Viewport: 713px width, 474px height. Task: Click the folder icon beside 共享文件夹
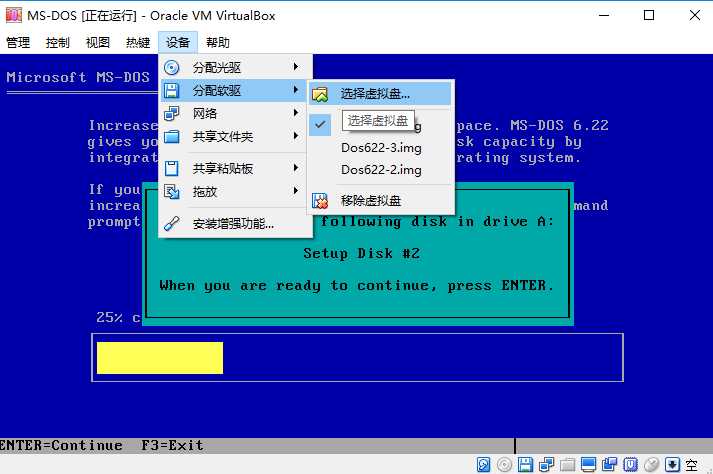point(171,136)
